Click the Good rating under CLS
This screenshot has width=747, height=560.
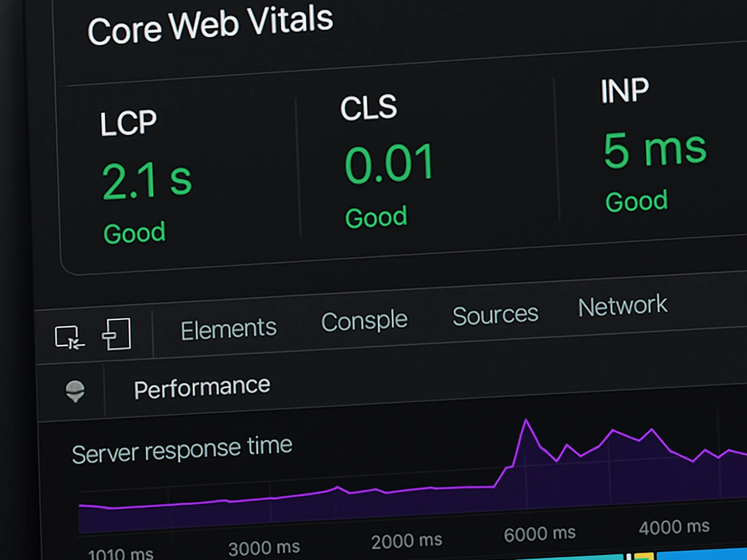(376, 217)
